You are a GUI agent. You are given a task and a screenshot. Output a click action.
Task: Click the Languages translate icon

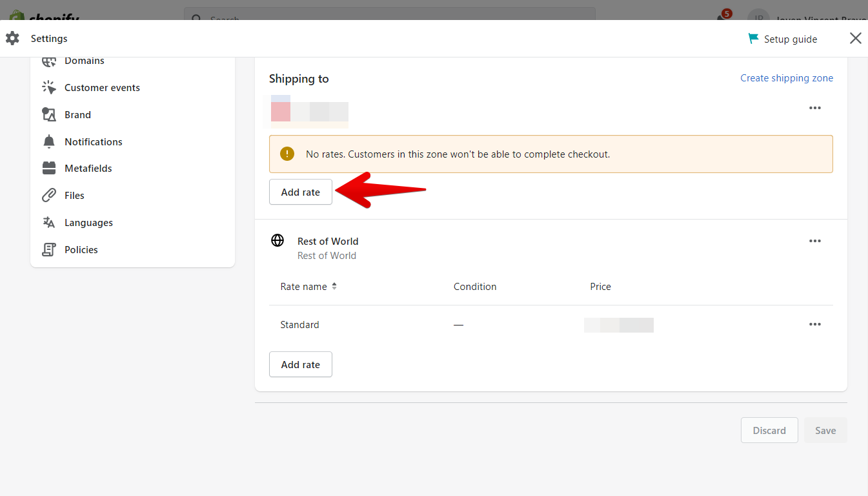coord(49,222)
